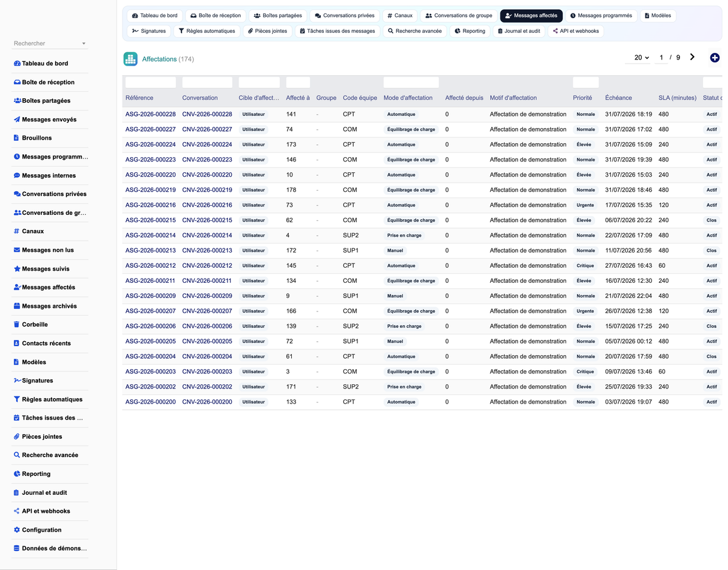Click the magnifier icon for Recherche avancée in sidebar
Viewport: 728px width, 570px height.
pos(17,455)
